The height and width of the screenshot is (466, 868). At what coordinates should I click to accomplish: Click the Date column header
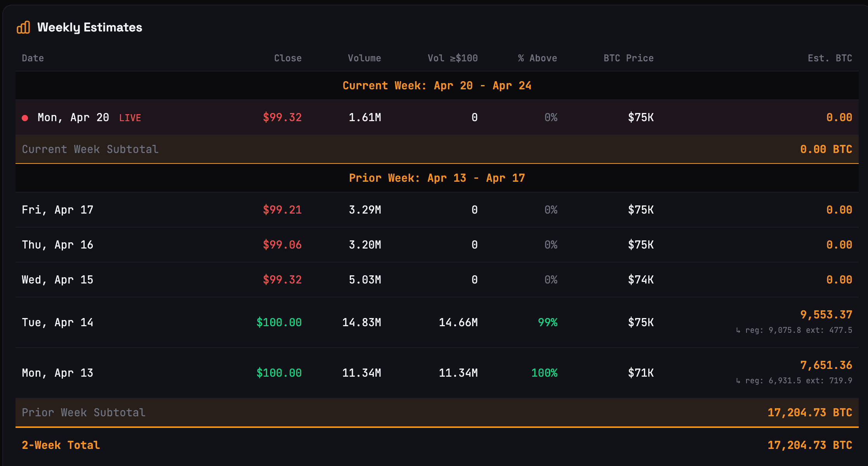click(x=33, y=58)
